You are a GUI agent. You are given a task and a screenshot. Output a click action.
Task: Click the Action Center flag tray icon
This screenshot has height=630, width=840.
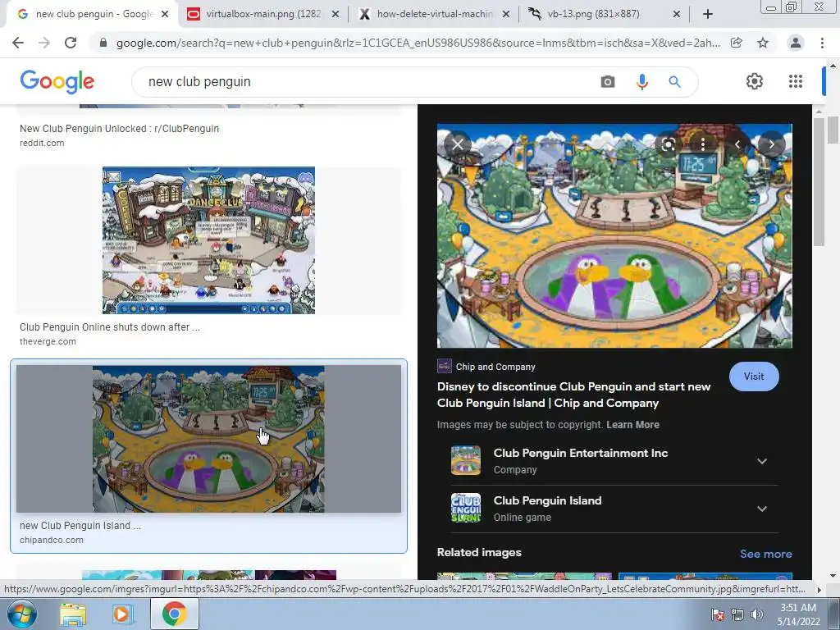point(717,614)
